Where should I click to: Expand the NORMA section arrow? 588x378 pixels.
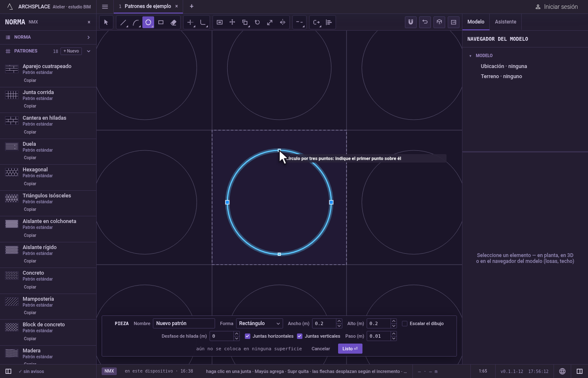tap(89, 37)
